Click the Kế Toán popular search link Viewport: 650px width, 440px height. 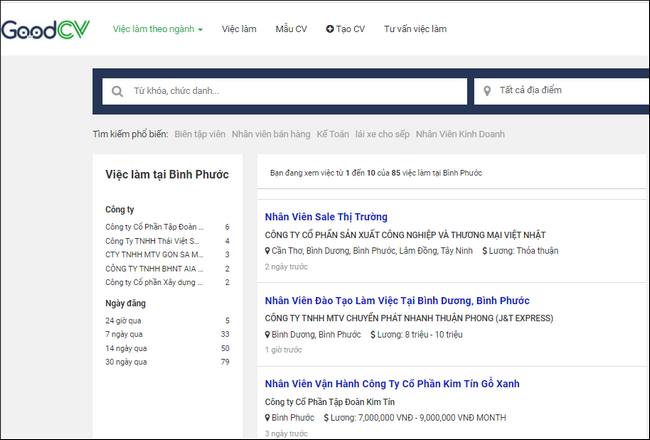click(x=335, y=133)
